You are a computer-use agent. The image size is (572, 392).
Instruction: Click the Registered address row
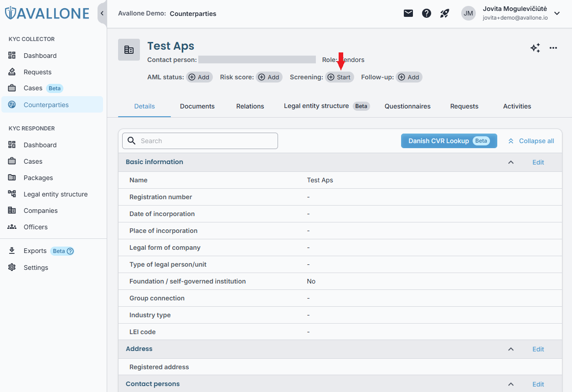point(340,367)
